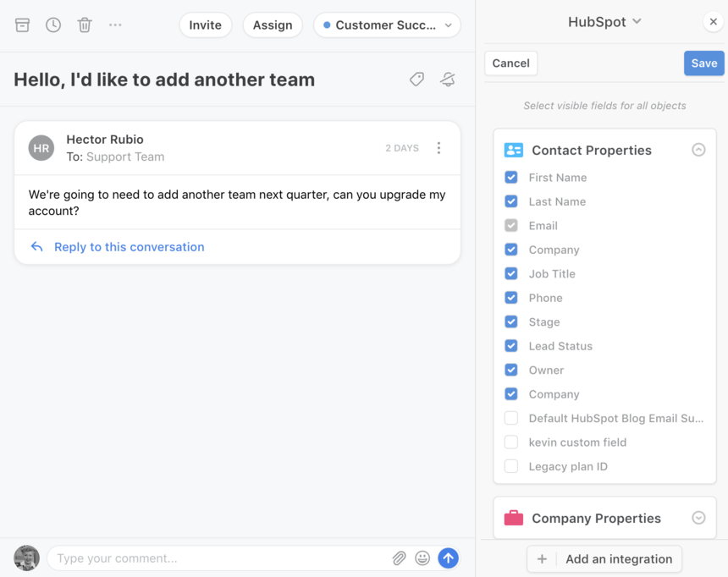Screen dimensions: 728x577
Task: Uncheck the Job Title checkbox
Action: pyautogui.click(x=511, y=274)
